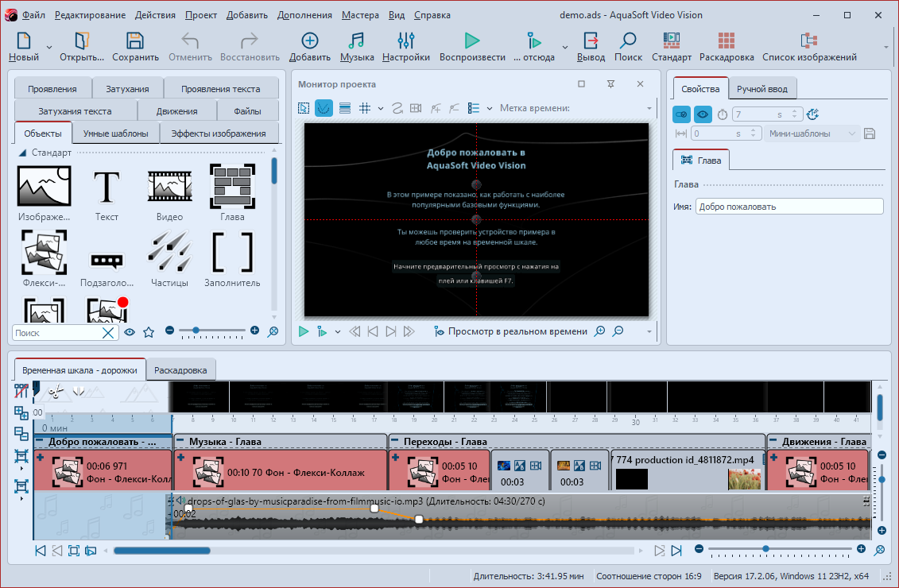Select the Текст object in toolbox

107,193
